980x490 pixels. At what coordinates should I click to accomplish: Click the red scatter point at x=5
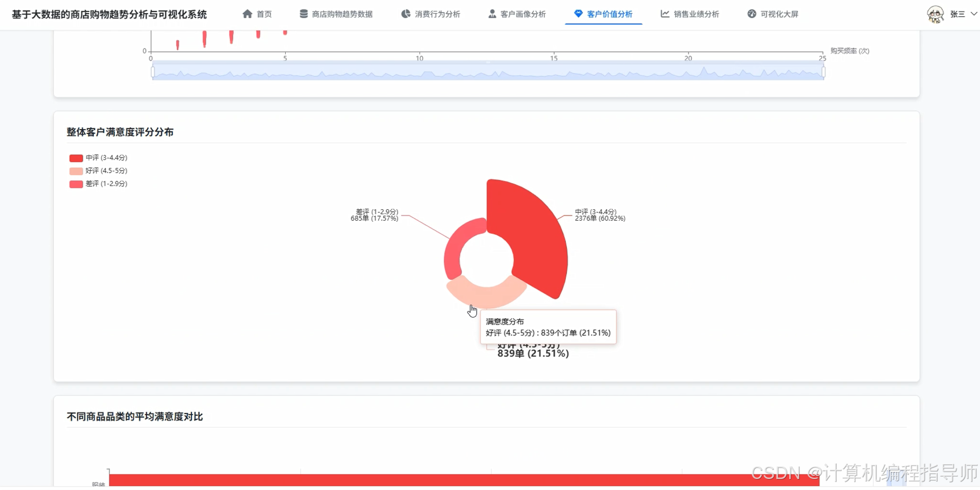pyautogui.click(x=285, y=32)
